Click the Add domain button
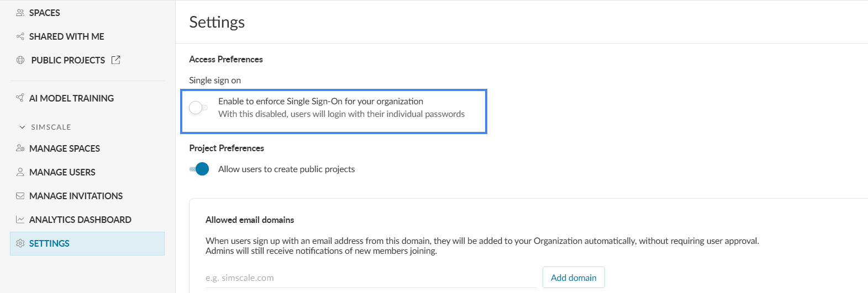This screenshot has width=868, height=293. click(574, 278)
